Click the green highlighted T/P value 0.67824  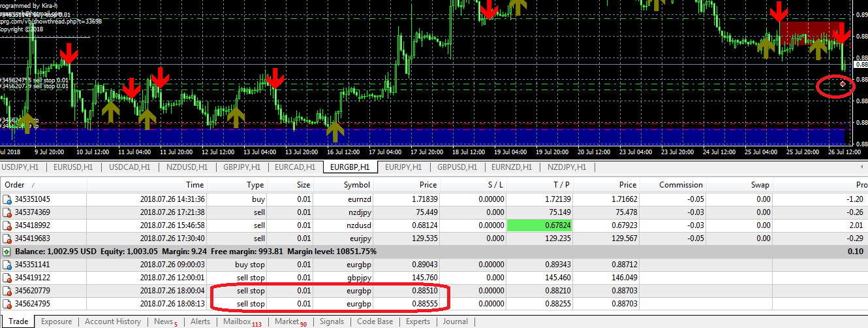point(548,225)
